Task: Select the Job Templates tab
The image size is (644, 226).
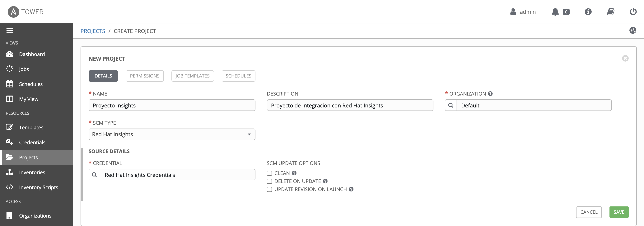Action: coord(193,76)
